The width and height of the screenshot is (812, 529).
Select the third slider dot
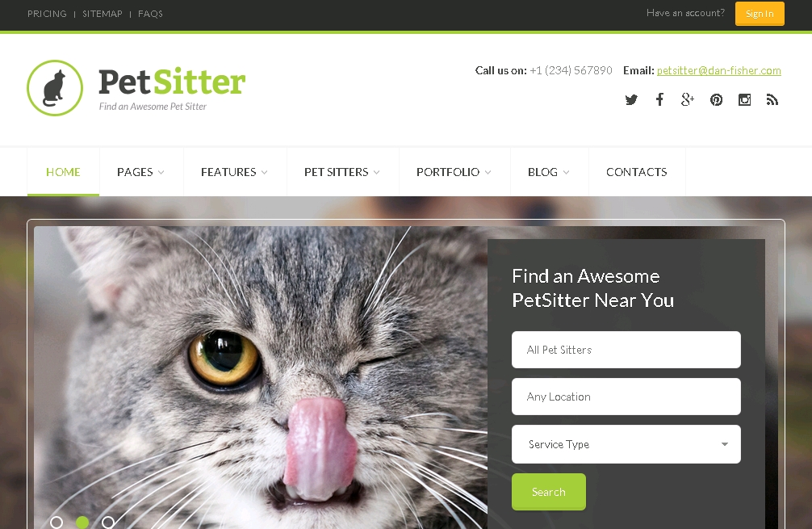pos(107,523)
